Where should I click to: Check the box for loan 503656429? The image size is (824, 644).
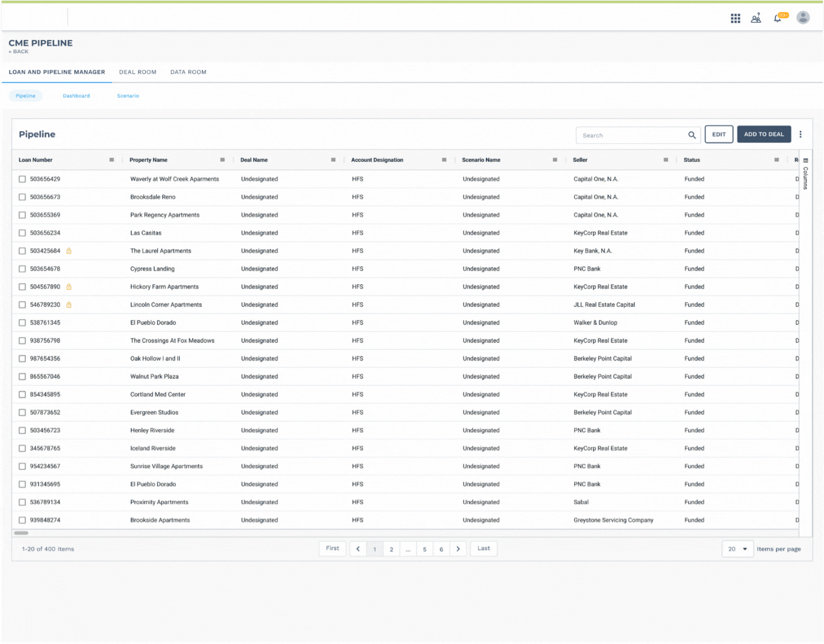click(22, 179)
